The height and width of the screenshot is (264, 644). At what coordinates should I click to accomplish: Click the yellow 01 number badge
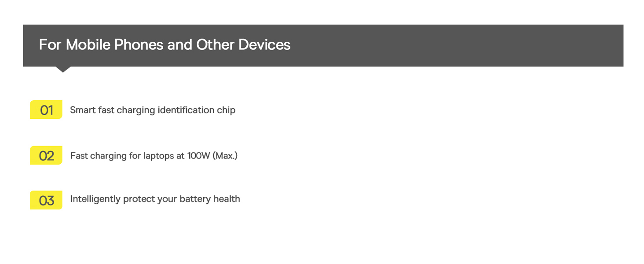[46, 110]
